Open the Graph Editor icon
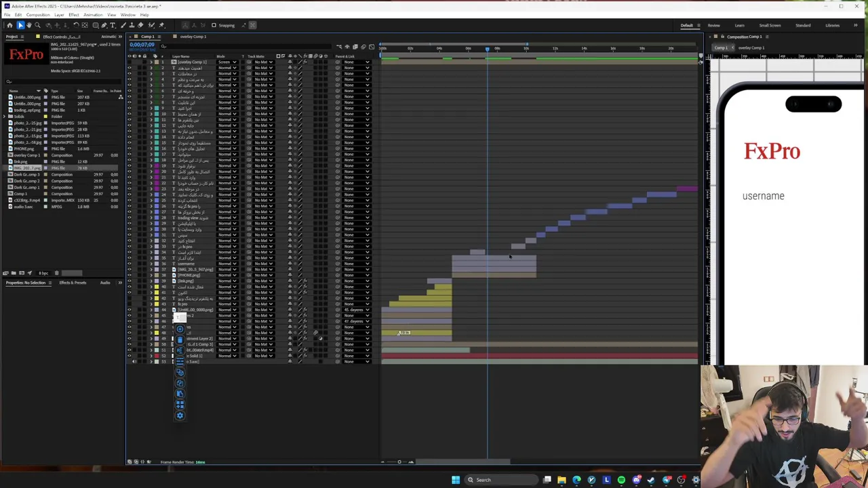The image size is (868, 488). point(372,47)
